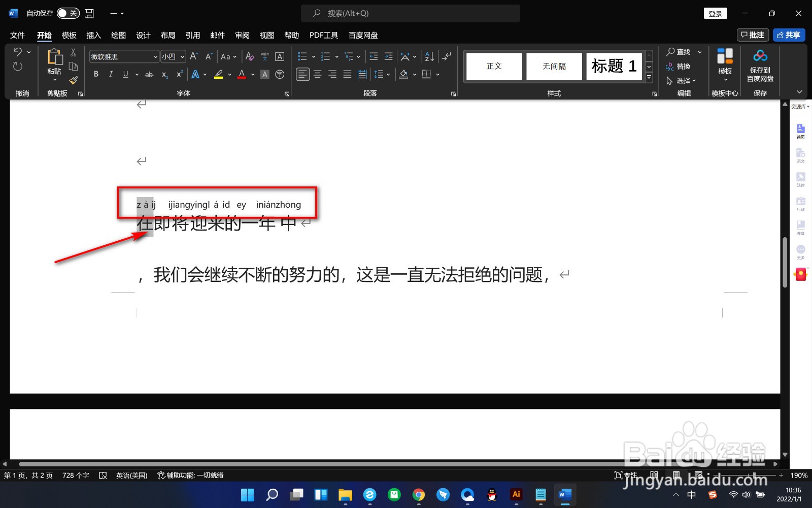
Task: Open the 布局 Layout tab
Action: (x=168, y=35)
